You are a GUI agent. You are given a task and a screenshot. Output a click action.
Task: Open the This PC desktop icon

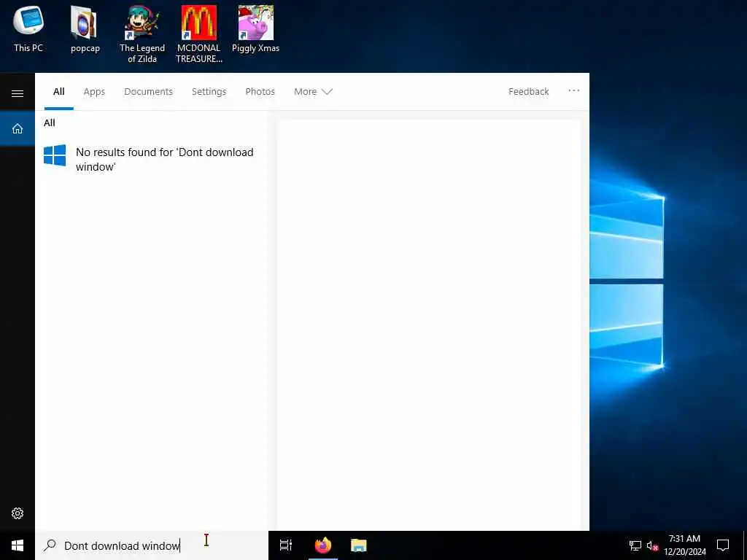[28, 28]
